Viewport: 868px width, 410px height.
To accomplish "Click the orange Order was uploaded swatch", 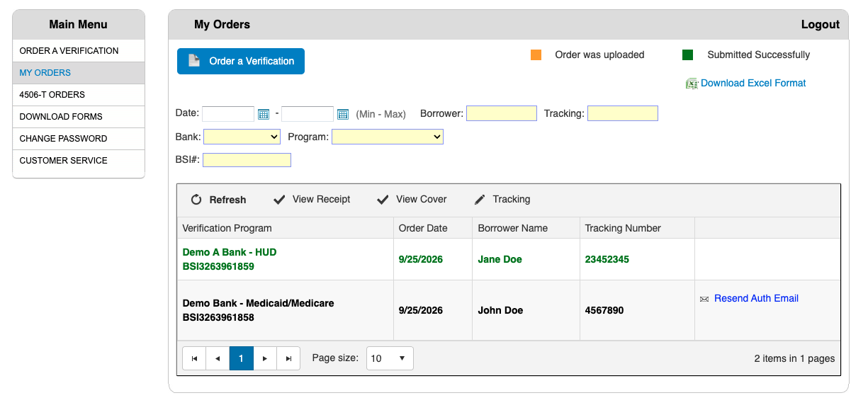I will [536, 55].
